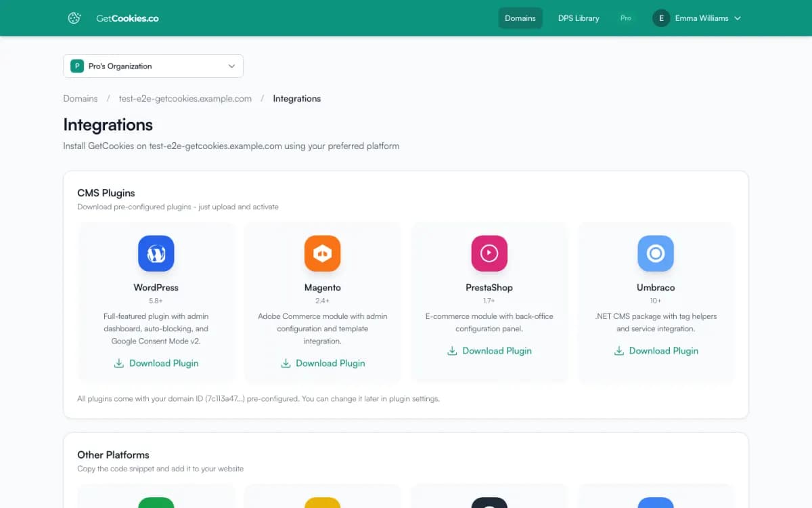Click the green P organization badge
This screenshot has width=812, height=508.
pos(77,66)
